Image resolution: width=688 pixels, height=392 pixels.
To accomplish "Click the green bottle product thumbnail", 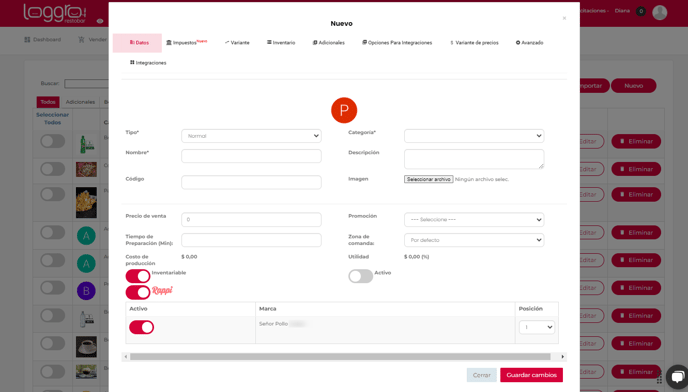I will coord(86,144).
